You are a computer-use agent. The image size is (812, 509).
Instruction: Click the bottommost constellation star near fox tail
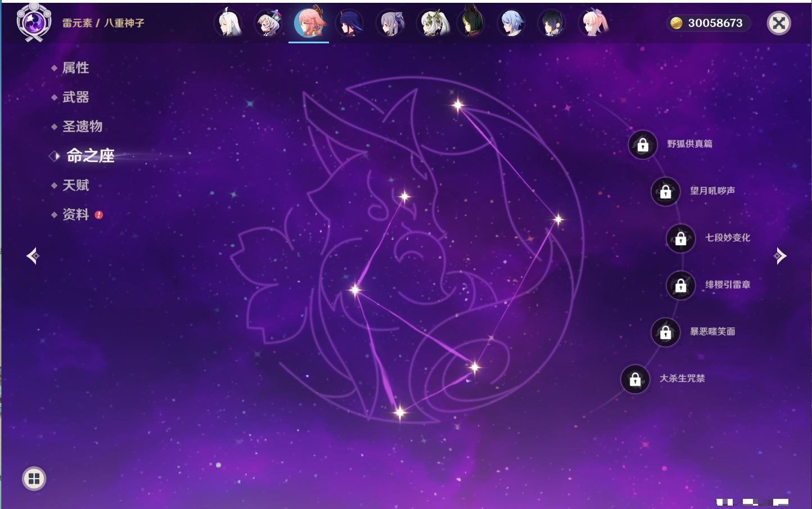pos(400,413)
